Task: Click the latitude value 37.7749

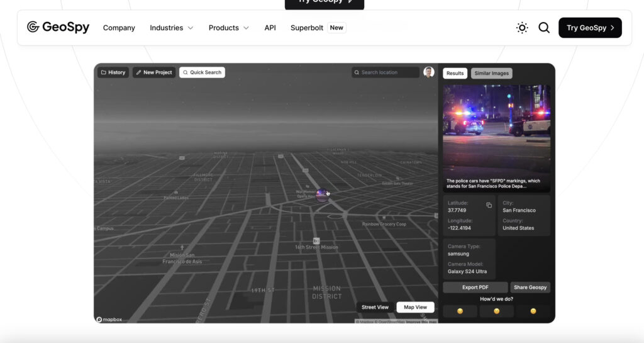Action: [x=457, y=210]
